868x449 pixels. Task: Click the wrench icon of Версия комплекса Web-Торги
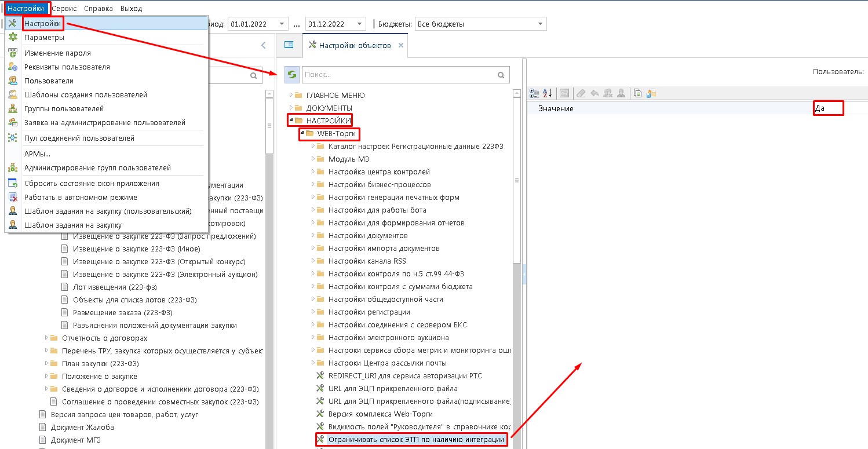320,414
